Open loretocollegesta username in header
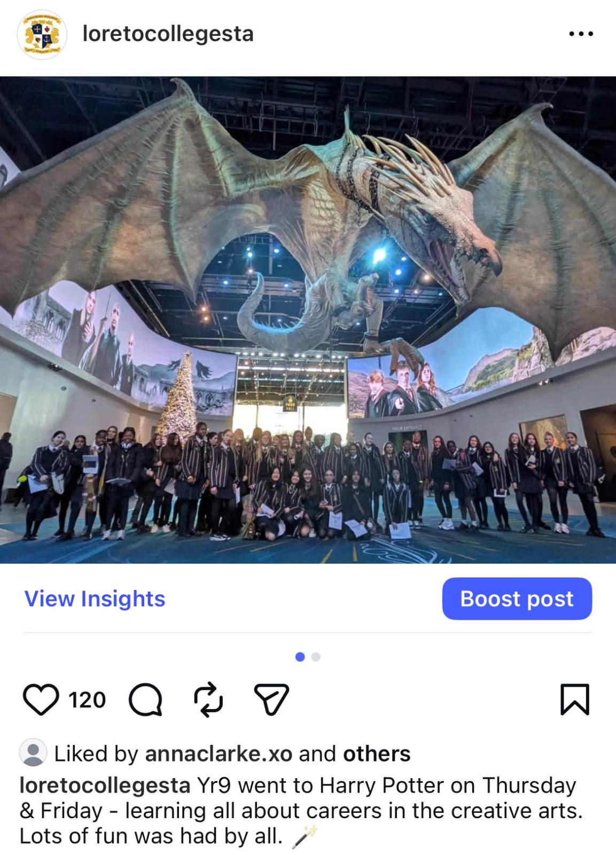 [168, 34]
